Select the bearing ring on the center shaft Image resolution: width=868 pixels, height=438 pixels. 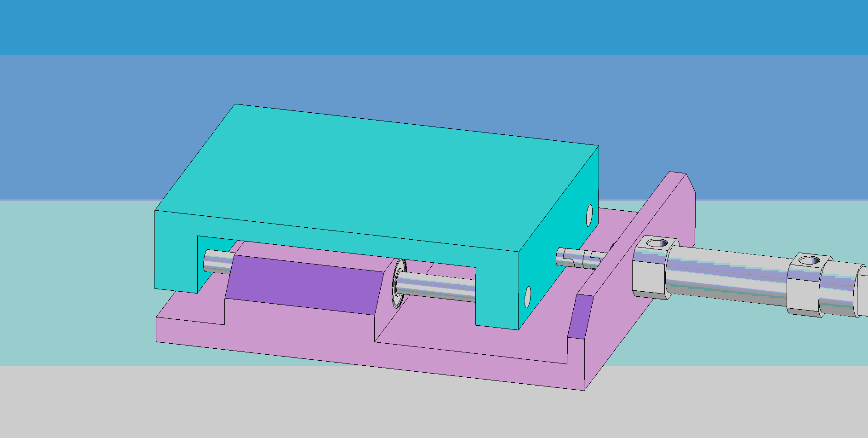coord(398,284)
